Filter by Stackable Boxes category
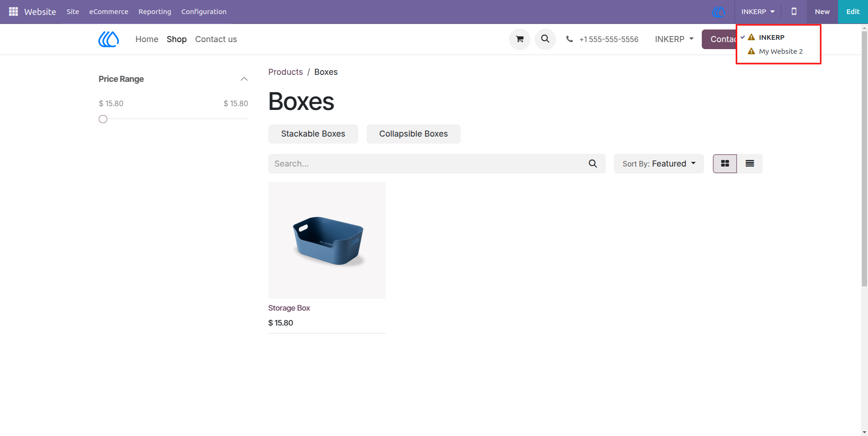Image resolution: width=868 pixels, height=436 pixels. click(313, 134)
